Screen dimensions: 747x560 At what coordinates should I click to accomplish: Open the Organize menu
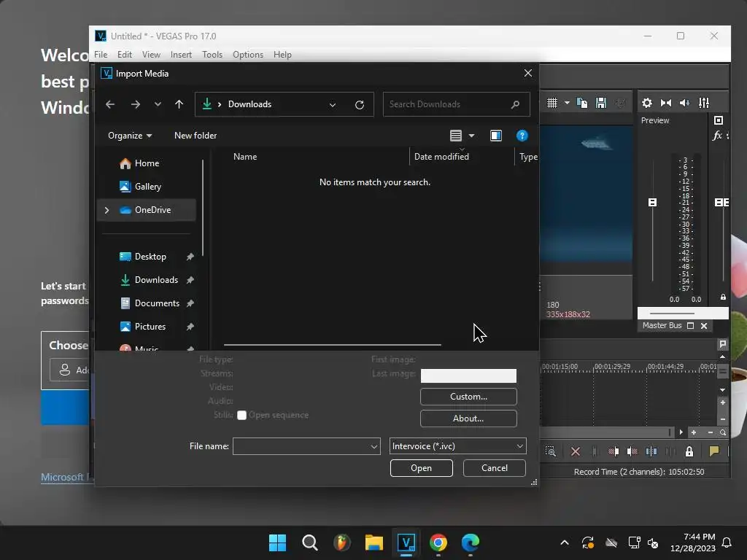click(x=130, y=136)
